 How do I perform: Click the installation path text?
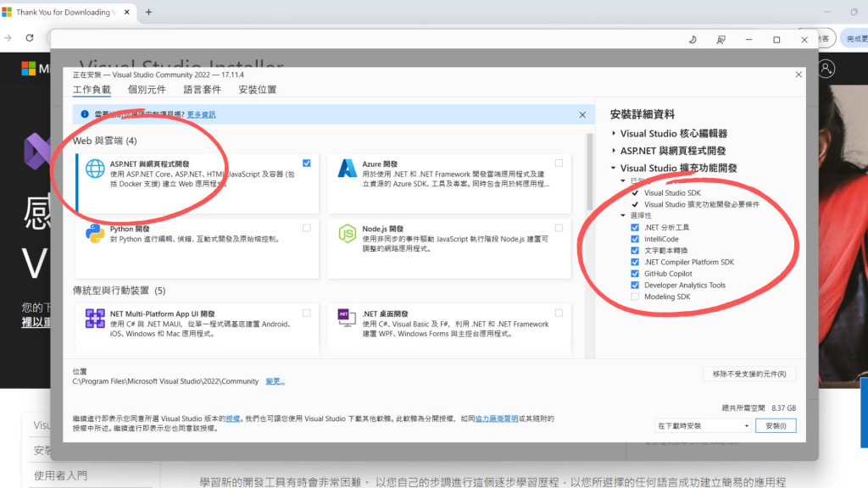(165, 381)
